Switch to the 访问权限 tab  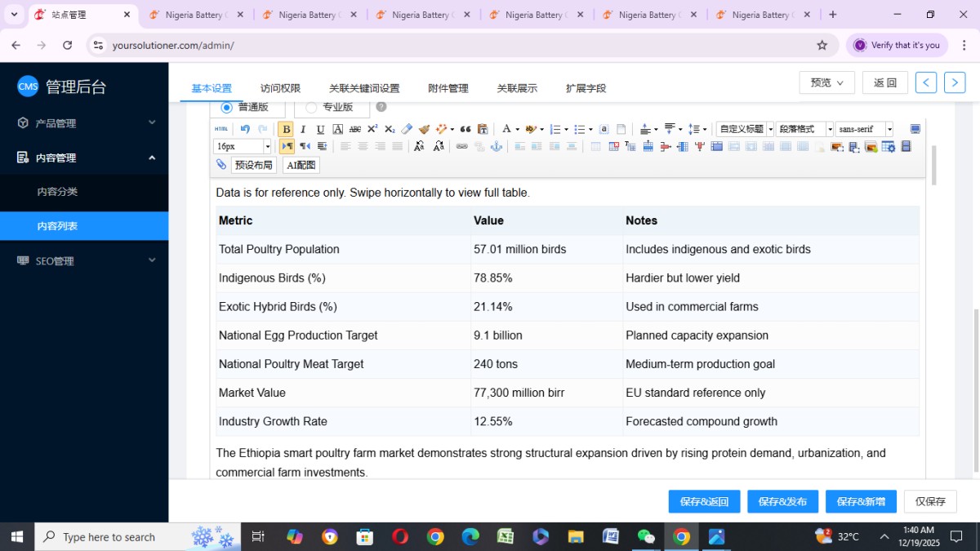point(280,88)
